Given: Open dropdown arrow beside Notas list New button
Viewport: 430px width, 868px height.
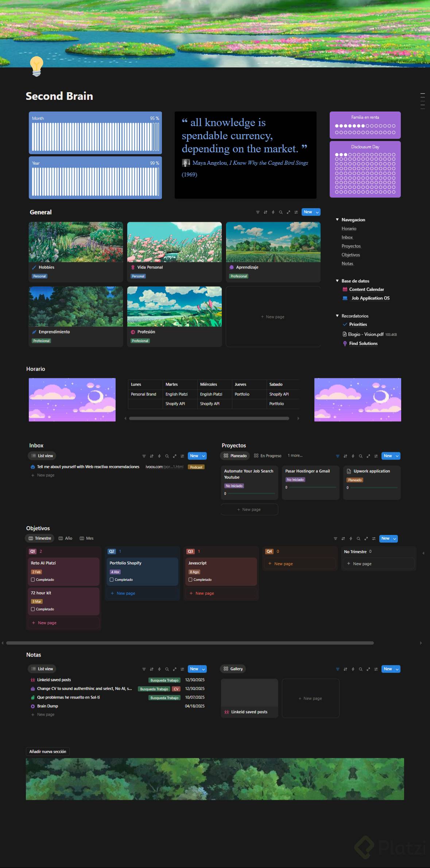Looking at the screenshot, I should point(204,669).
